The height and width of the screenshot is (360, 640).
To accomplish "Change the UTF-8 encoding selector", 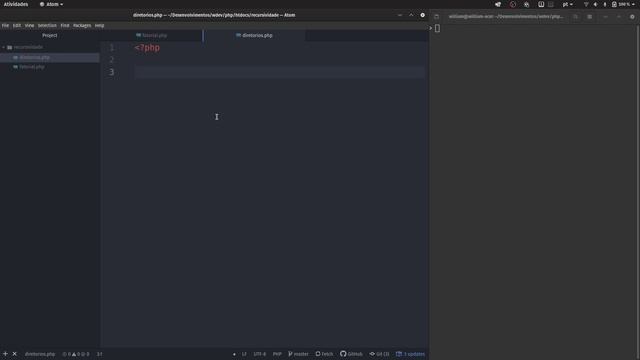I will (x=260, y=354).
